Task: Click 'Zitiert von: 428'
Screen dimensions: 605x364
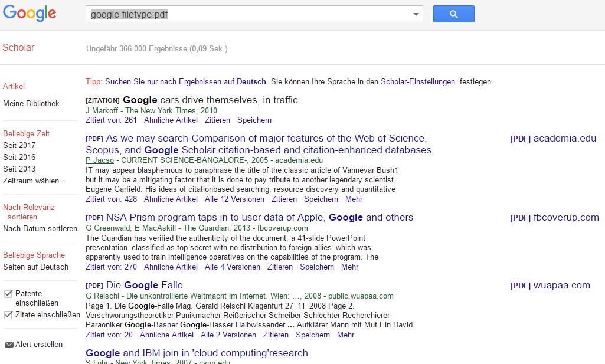Action: (111, 199)
